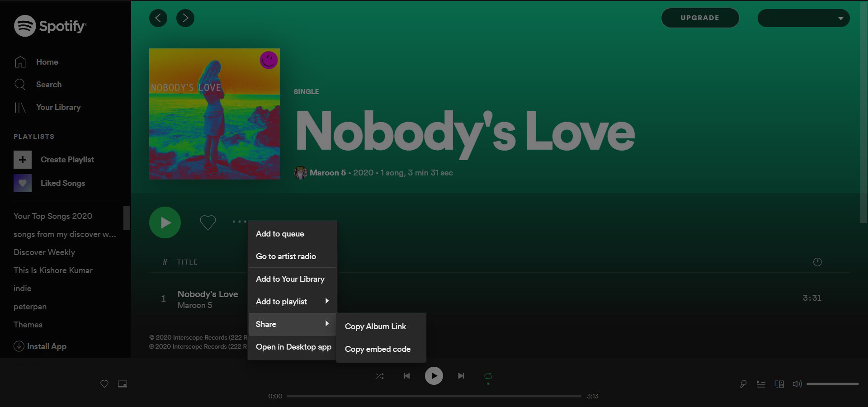Image resolution: width=868 pixels, height=407 pixels.
Task: Select the Nobody's Love track row title
Action: click(x=208, y=294)
